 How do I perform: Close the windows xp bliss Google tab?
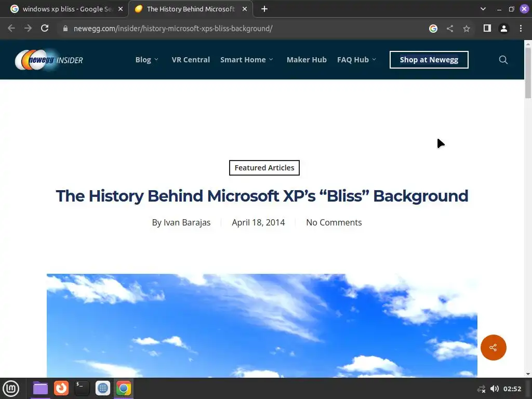point(121,9)
